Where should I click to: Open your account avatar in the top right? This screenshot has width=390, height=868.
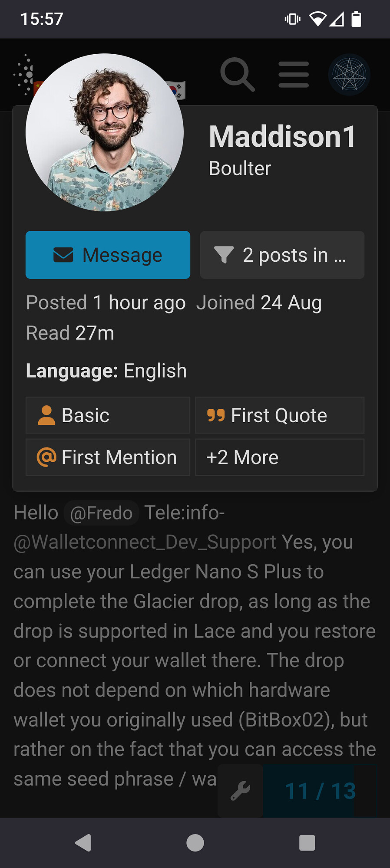349,74
